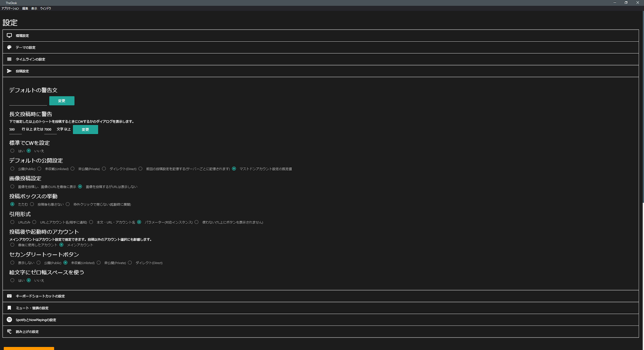Choose 投稿後も隠さない for post box behavior
Screen dimensions: 644x350
click(x=32, y=204)
